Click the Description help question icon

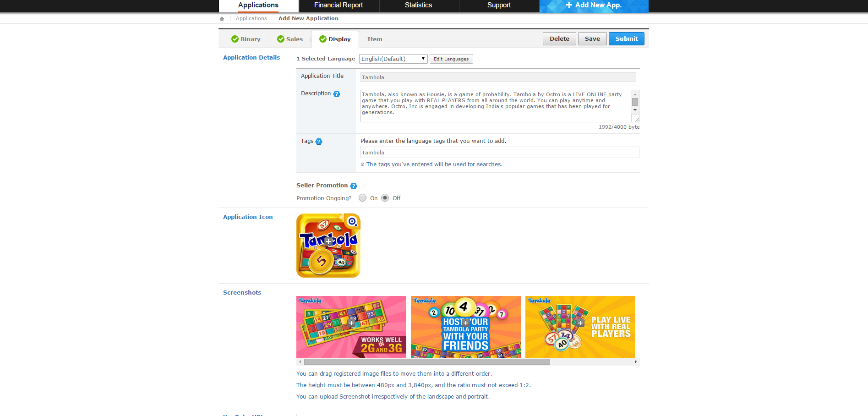click(x=337, y=94)
